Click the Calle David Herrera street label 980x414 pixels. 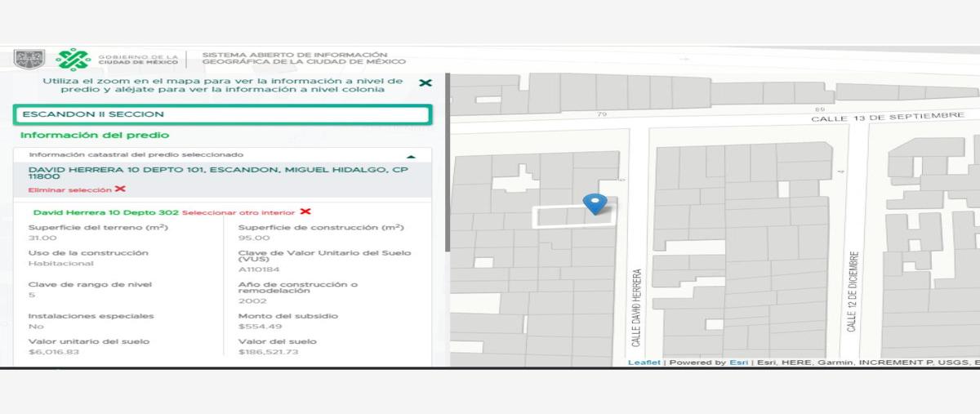(x=636, y=308)
